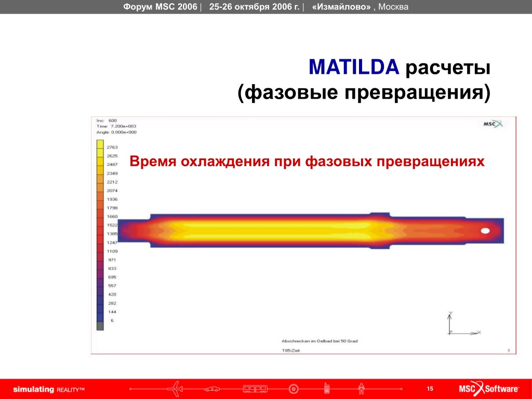Click the 'Inc: 600' label
This screenshot has height=399, width=532.
[x=107, y=121]
